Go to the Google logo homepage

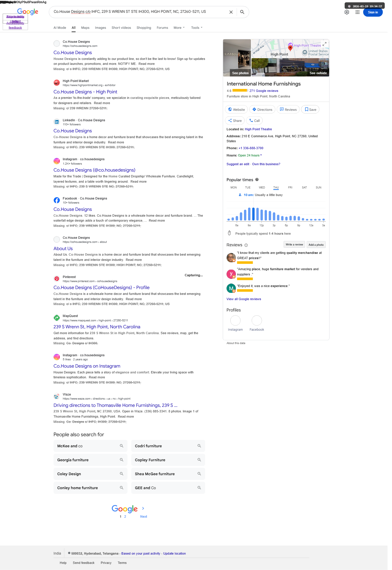[28, 12]
